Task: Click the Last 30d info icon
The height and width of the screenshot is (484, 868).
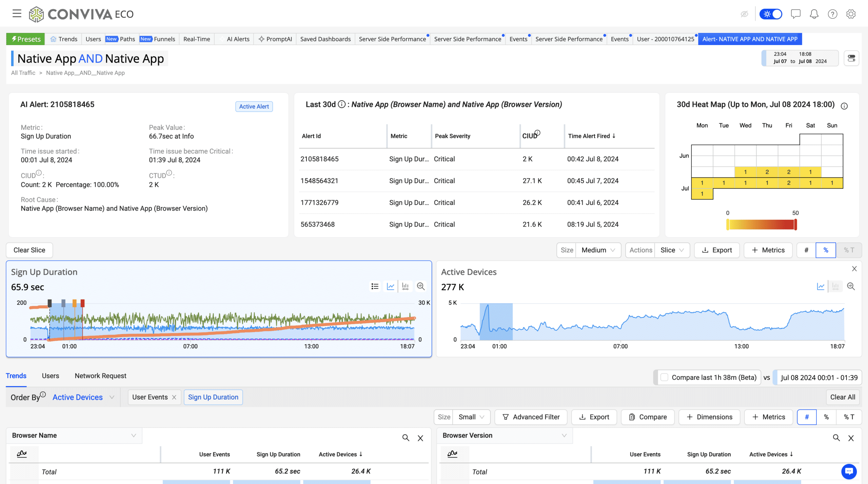Action: click(342, 104)
